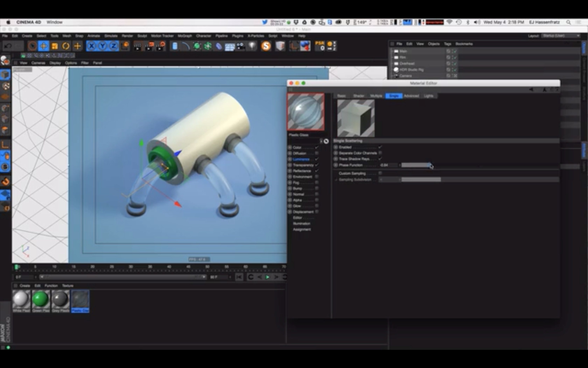Select the Live Selection tool
588x368 pixels.
coord(32,46)
